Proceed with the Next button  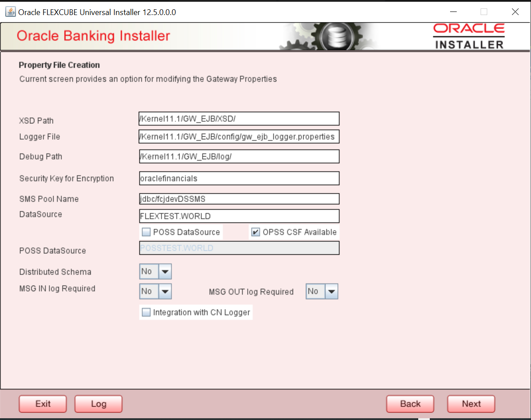[x=471, y=404]
